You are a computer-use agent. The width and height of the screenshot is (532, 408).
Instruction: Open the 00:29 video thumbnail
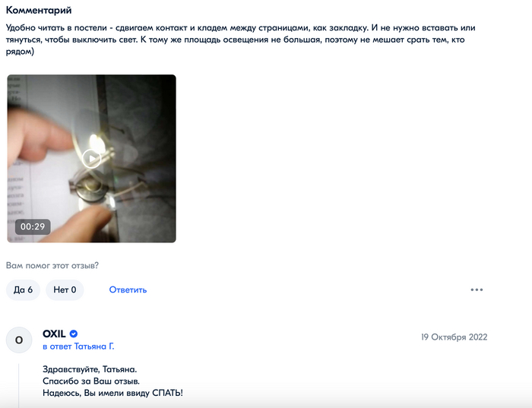(x=92, y=158)
